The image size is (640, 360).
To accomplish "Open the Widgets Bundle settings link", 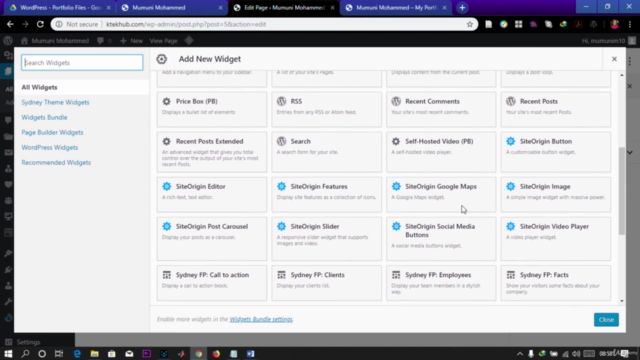I will tap(261, 319).
